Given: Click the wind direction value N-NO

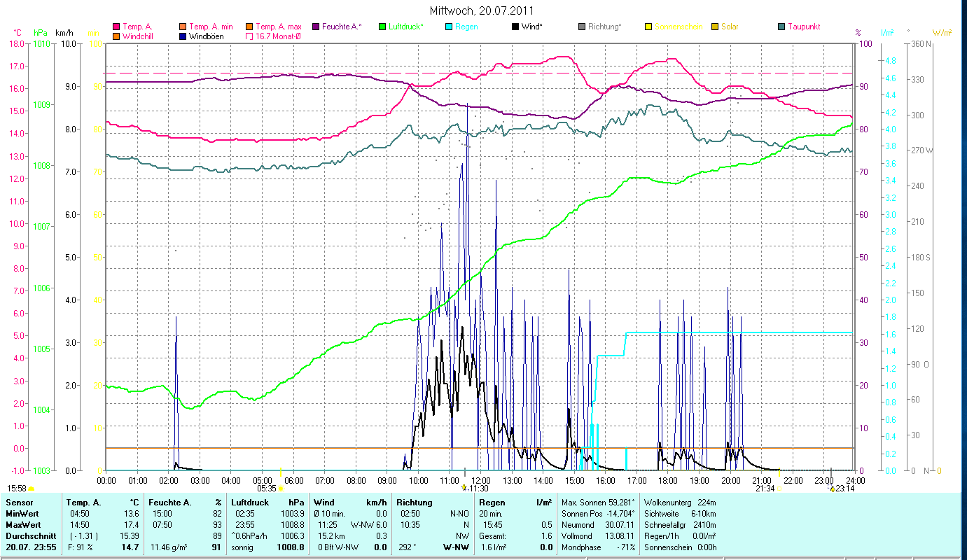Looking at the screenshot, I should 459,514.
